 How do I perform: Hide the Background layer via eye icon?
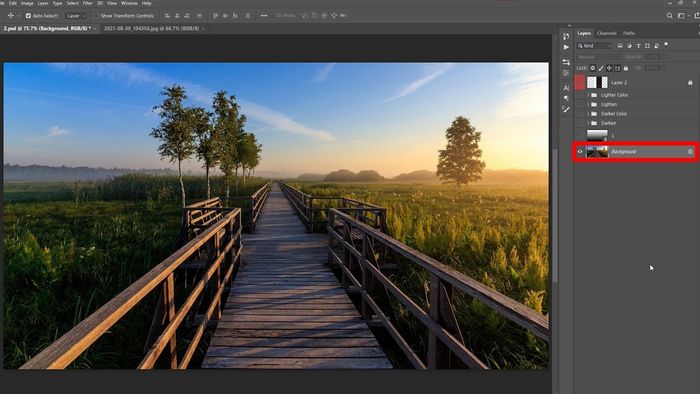tap(580, 152)
